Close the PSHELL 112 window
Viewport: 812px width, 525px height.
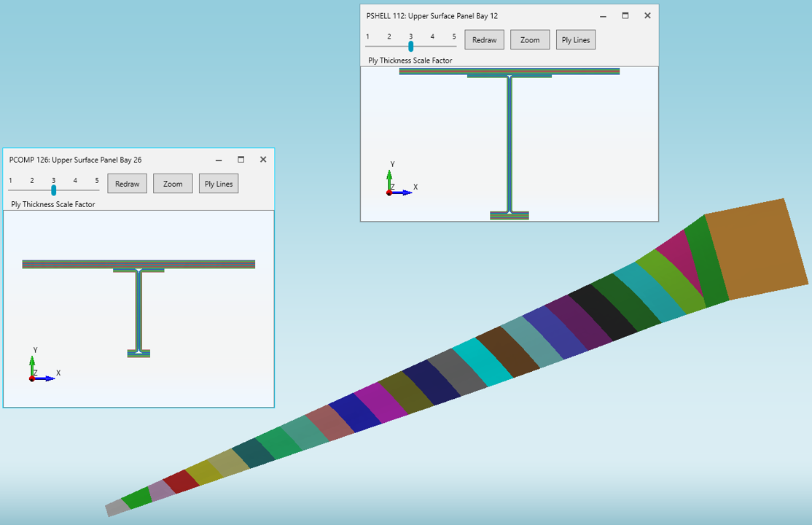647,15
